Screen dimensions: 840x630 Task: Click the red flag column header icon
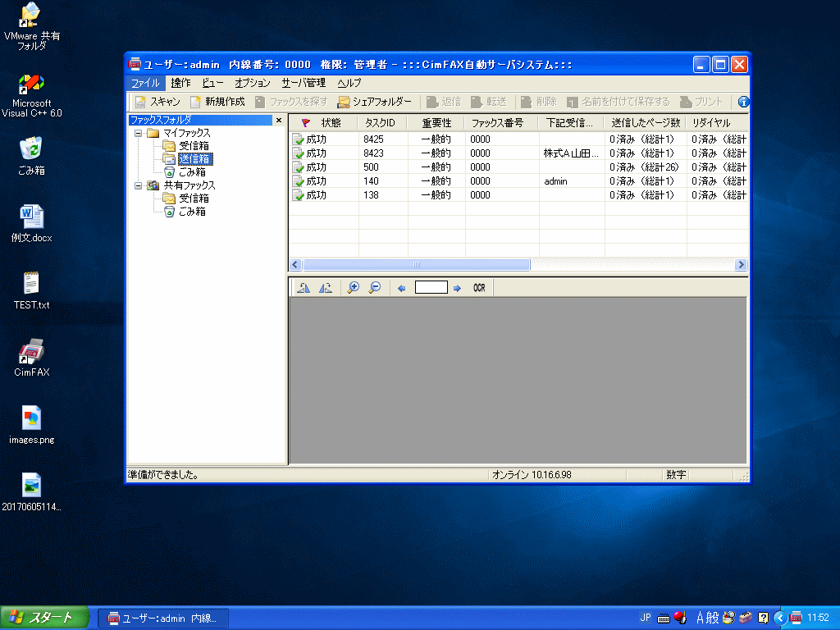tap(306, 123)
